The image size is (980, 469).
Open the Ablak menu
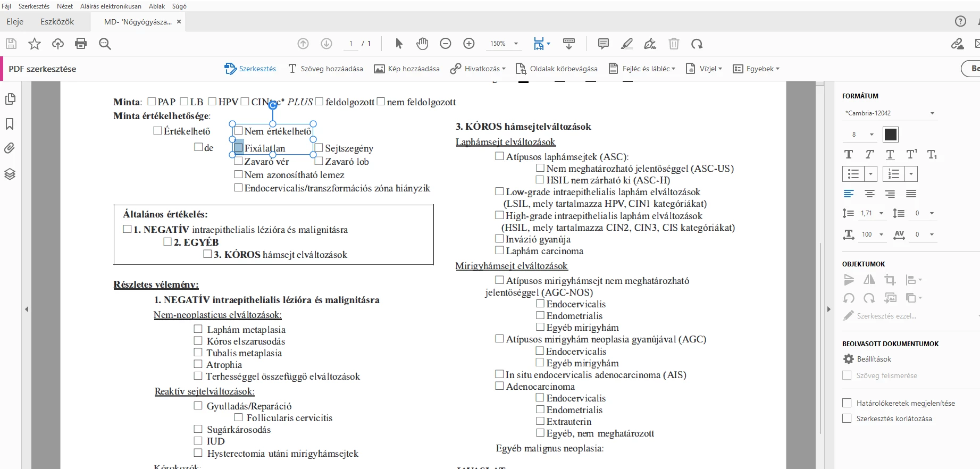click(x=157, y=6)
